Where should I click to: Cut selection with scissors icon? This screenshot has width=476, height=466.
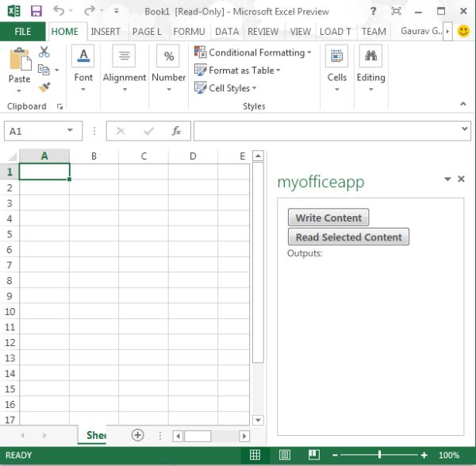click(44, 52)
